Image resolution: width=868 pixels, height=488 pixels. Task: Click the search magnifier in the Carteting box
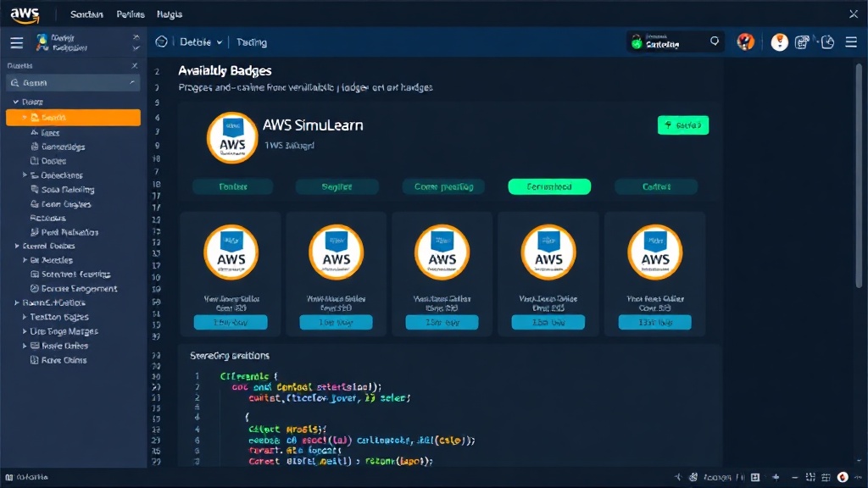pyautogui.click(x=714, y=41)
